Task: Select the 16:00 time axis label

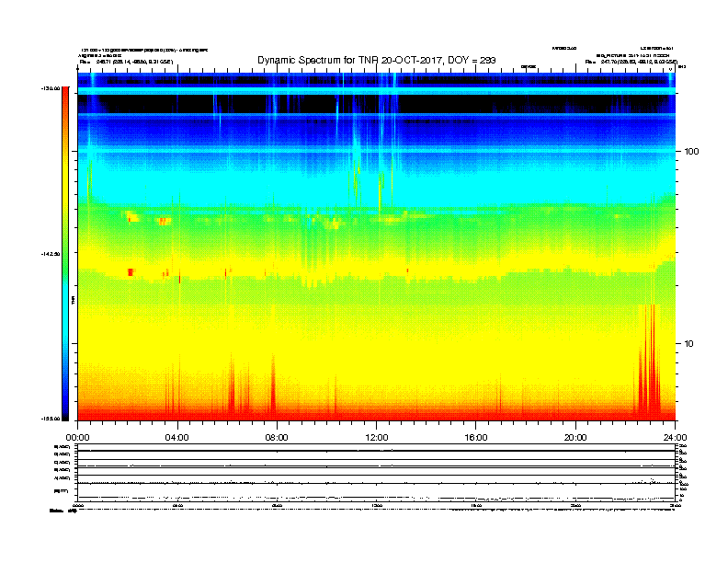Action: (476, 438)
